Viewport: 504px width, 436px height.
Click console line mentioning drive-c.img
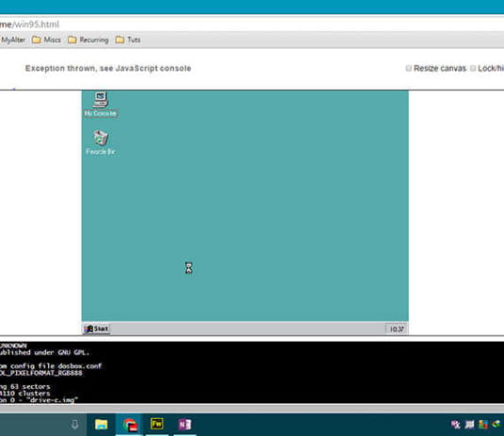[39, 400]
